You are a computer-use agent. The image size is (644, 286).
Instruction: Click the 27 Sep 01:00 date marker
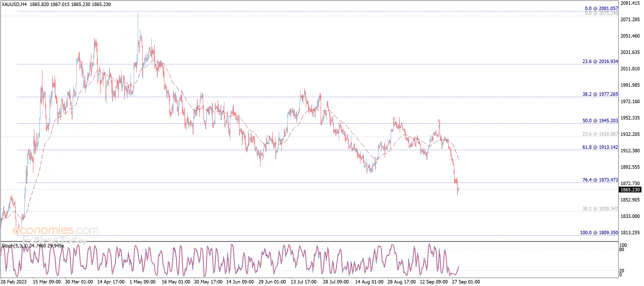point(466,282)
